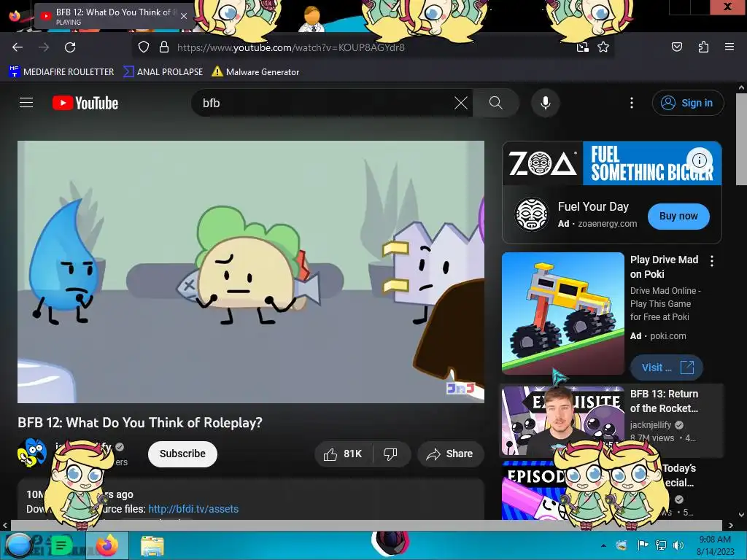
Task: Click the scroll right arrow
Action: point(730,525)
